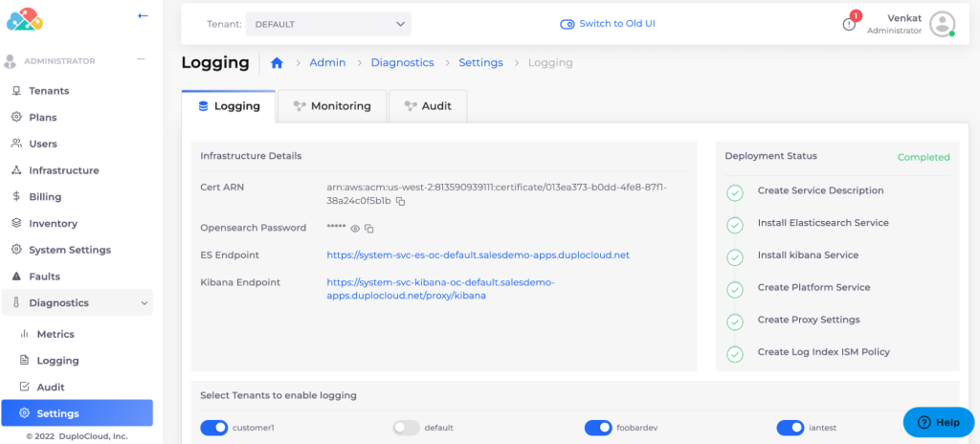This screenshot has width=980, height=444.
Task: Enable logging for default tenant
Action: (407, 428)
